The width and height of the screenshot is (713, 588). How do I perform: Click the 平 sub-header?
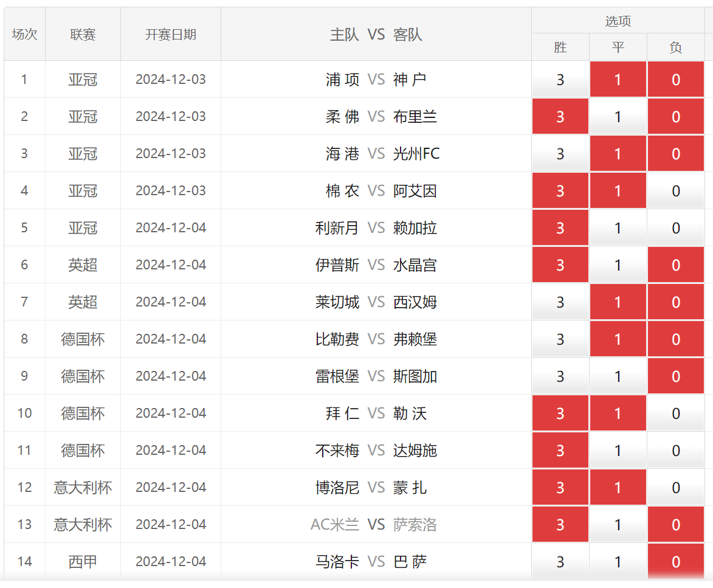coord(618,47)
